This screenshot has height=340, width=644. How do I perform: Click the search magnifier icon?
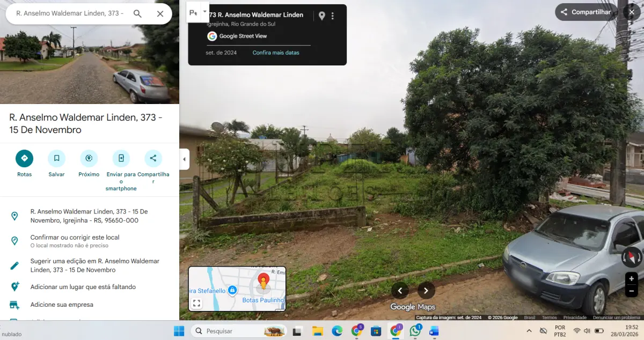pos(137,13)
